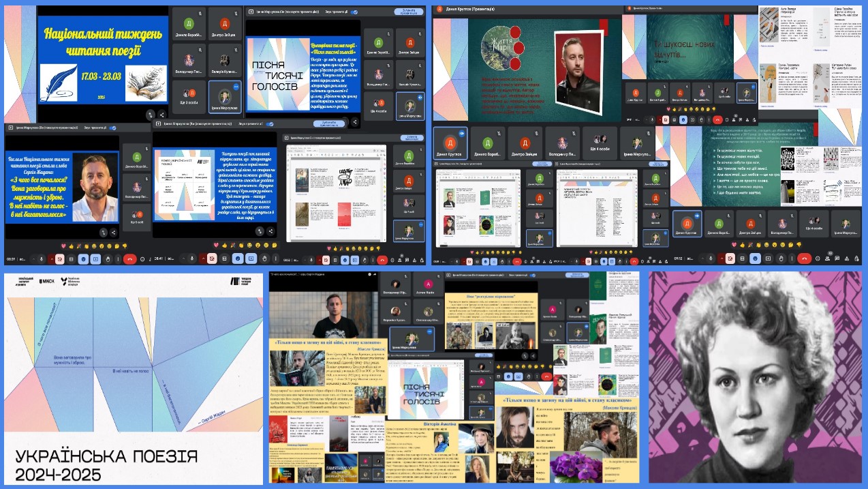Screen dimensions: 868x489
Task: Send thumbs-down emoji above the 09:52 toolbar
Action: click(x=799, y=245)
